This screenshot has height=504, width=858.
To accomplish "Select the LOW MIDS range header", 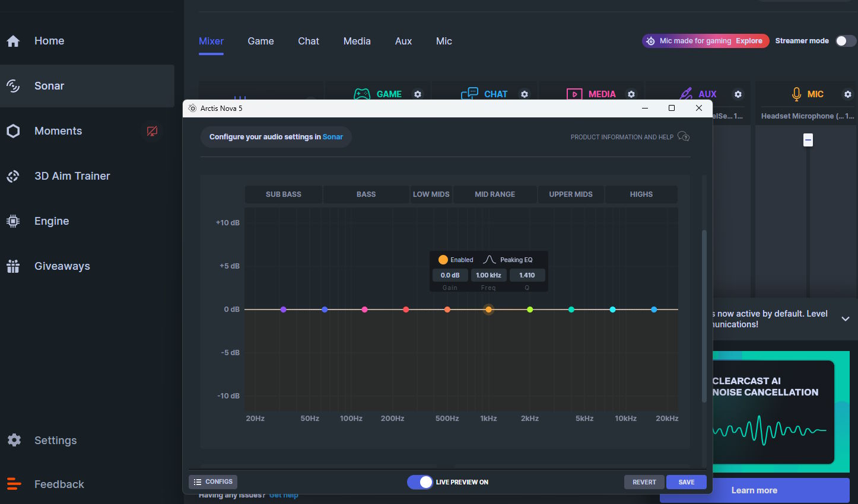I will tap(431, 194).
